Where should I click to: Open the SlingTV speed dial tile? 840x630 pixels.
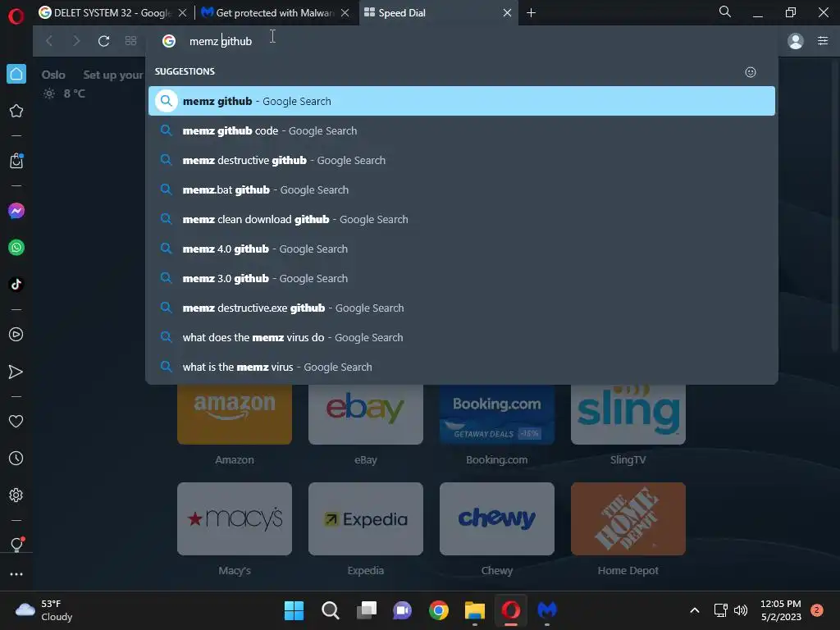point(628,414)
